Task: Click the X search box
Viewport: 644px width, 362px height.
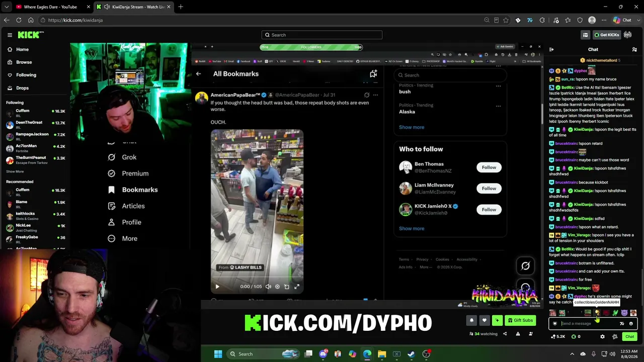Action: [x=450, y=75]
